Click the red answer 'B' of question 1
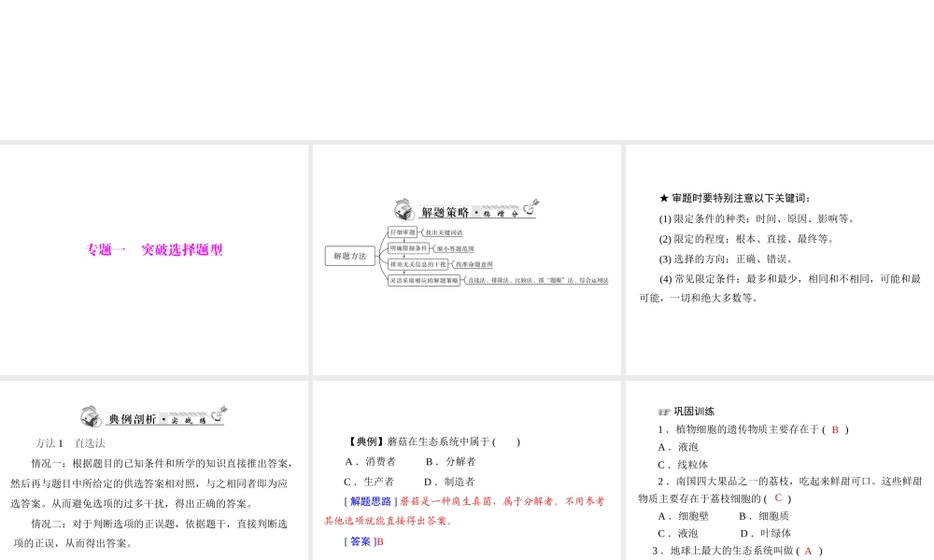This screenshot has height=560, width=934. 834,429
